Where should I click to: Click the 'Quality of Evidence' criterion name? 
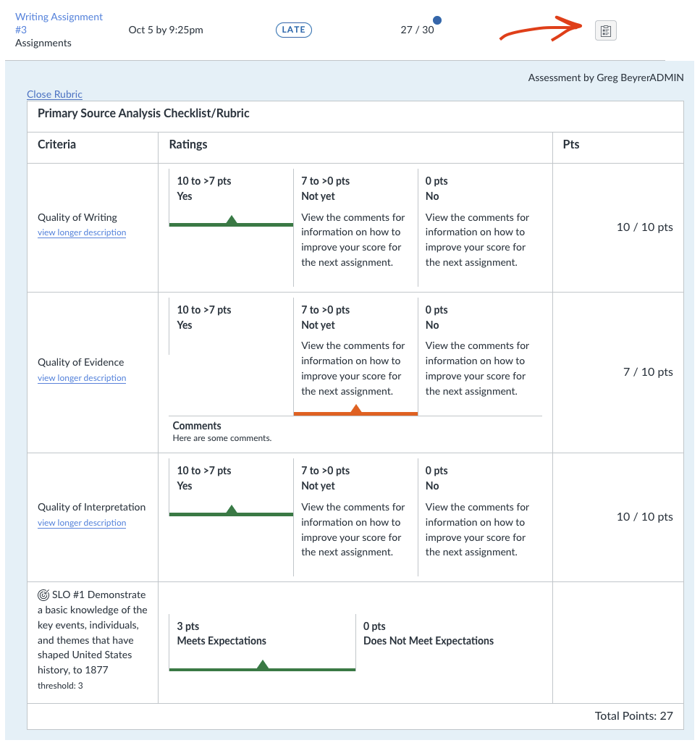tap(80, 362)
